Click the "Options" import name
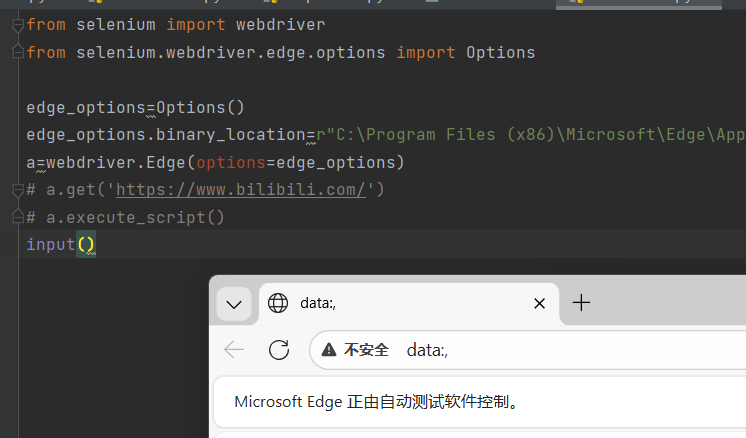Screen dimensions: 746x438 (x=501, y=52)
